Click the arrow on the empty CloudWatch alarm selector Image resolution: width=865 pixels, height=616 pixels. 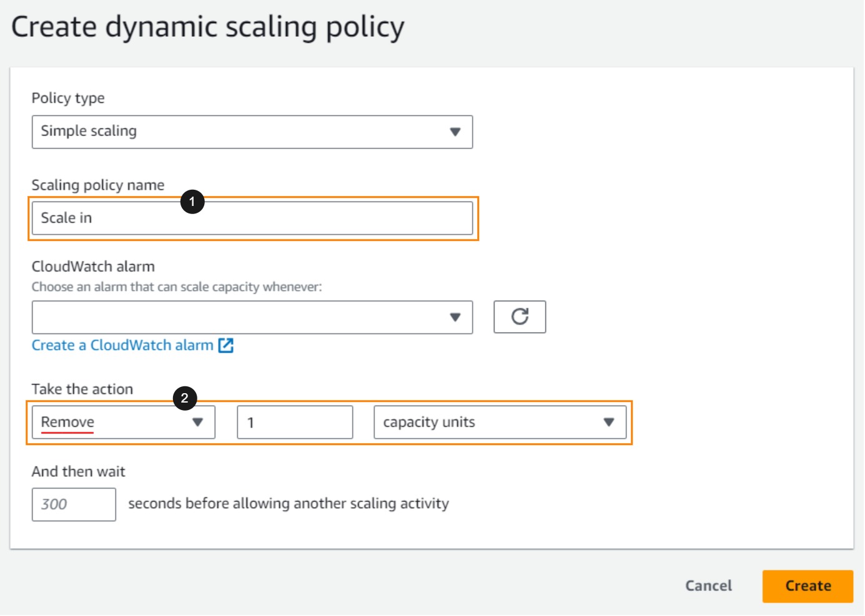click(x=455, y=317)
